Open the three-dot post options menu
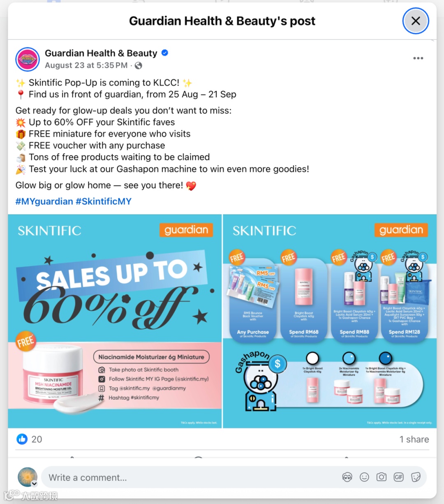This screenshot has height=504, width=444. point(418,58)
